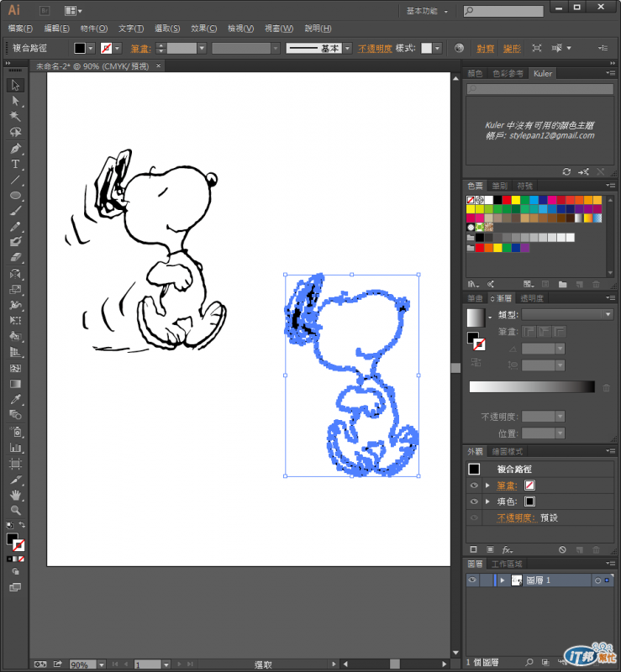Select the Column Graph tool
This screenshot has height=672, width=621.
point(15,448)
